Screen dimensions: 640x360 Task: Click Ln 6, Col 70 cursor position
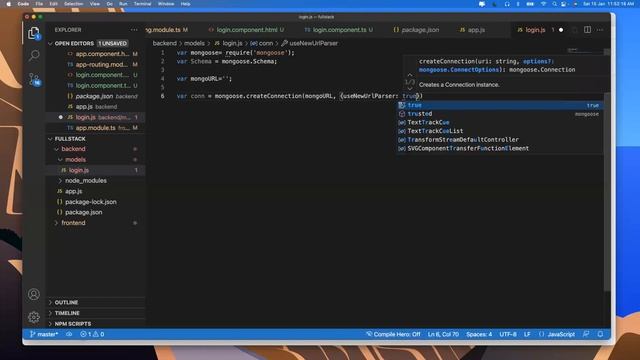point(443,334)
